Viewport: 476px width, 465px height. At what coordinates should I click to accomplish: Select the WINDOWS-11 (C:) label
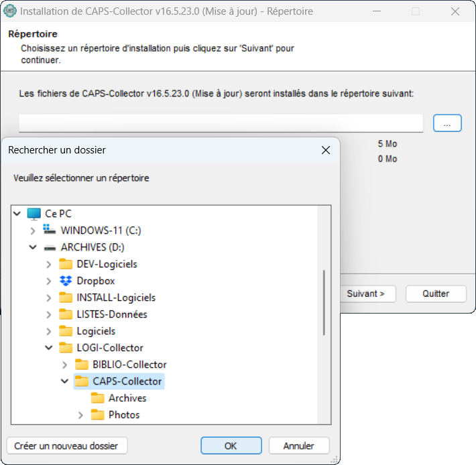(101, 230)
